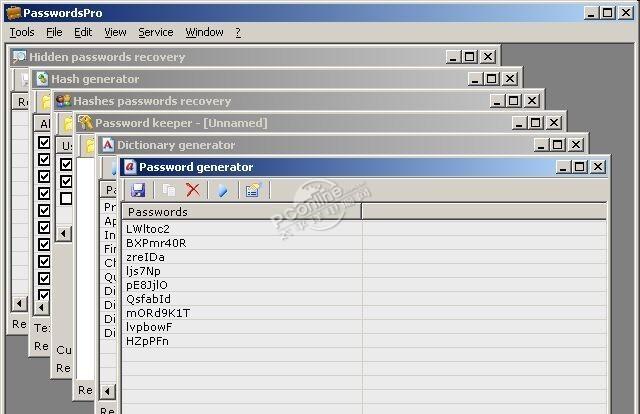Viewport: 640px width, 414px height.
Task: Select password mORd9K1T
Action: click(x=158, y=313)
